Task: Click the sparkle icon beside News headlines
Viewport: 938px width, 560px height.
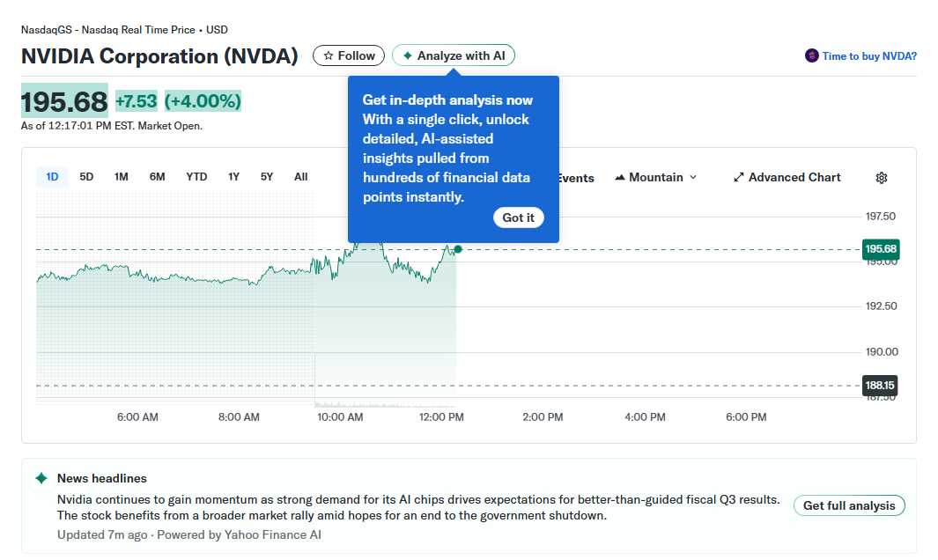Action: (x=41, y=478)
